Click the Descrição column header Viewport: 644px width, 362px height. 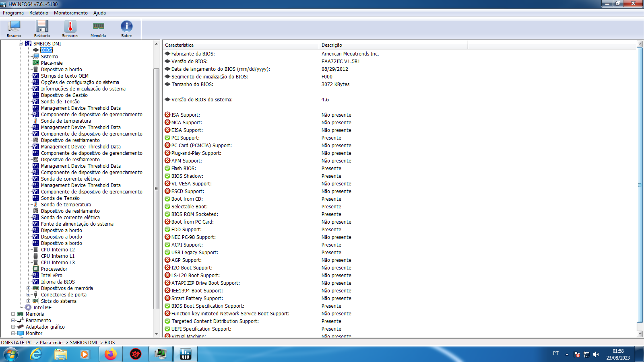point(393,45)
